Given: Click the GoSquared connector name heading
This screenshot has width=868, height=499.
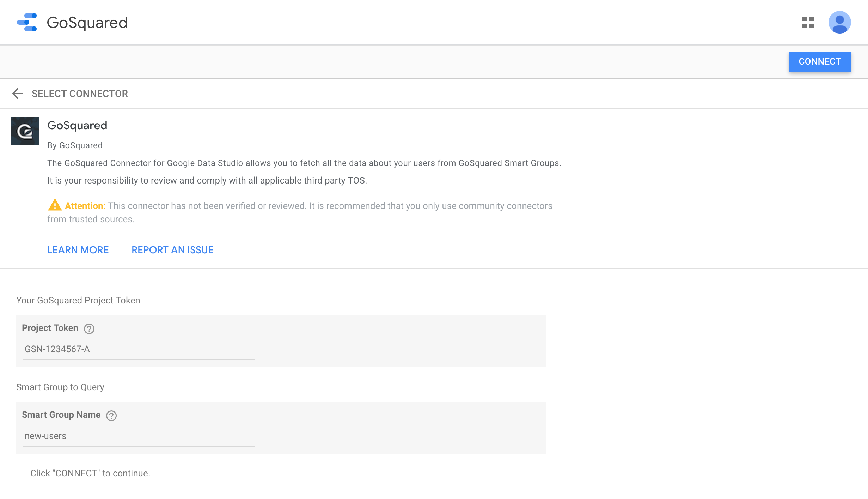Looking at the screenshot, I should click(x=77, y=125).
